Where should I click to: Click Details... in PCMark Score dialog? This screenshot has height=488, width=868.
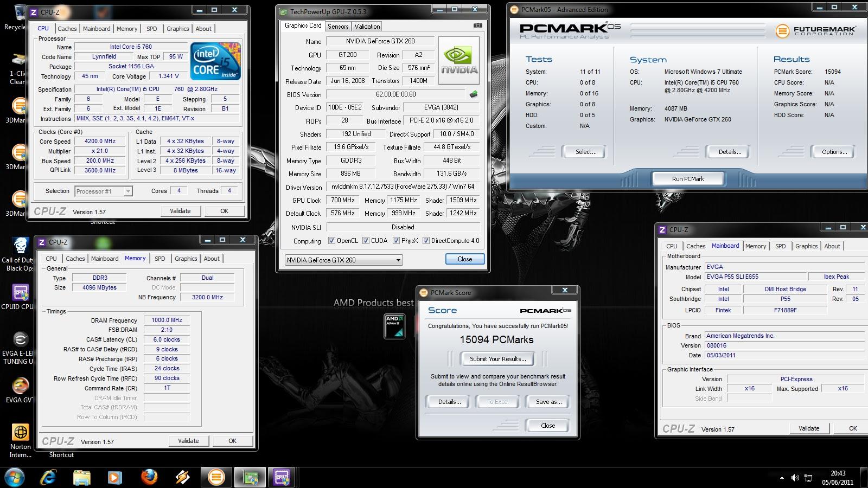(449, 402)
